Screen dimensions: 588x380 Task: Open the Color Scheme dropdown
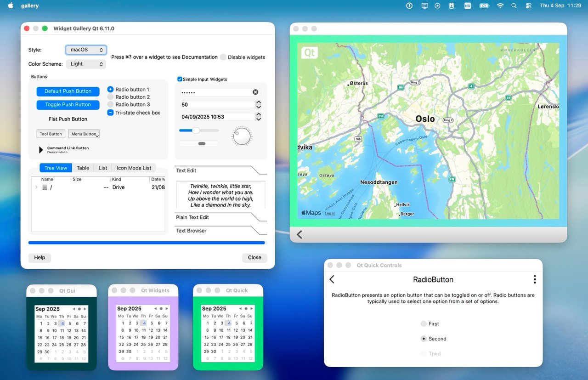click(x=86, y=64)
